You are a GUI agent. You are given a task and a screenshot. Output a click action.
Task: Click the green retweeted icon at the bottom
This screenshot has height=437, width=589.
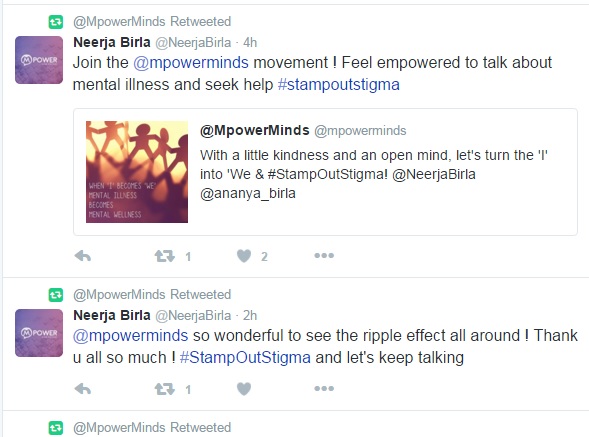pos(56,428)
